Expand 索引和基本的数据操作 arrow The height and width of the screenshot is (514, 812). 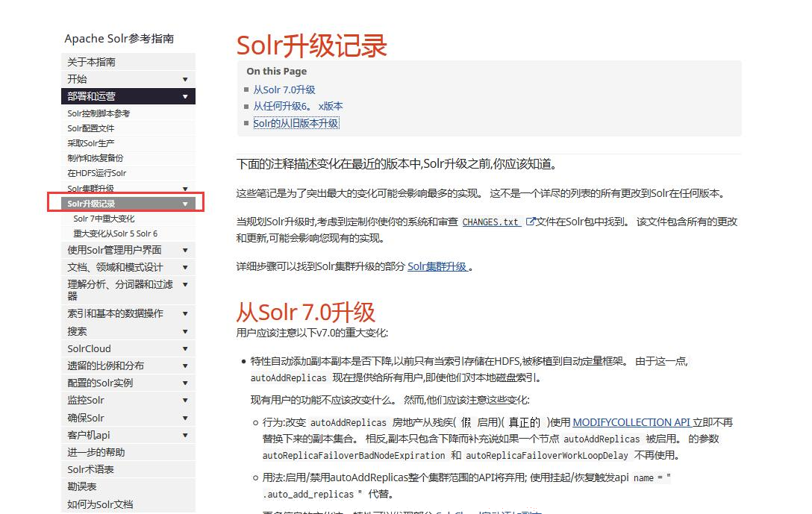point(185,313)
